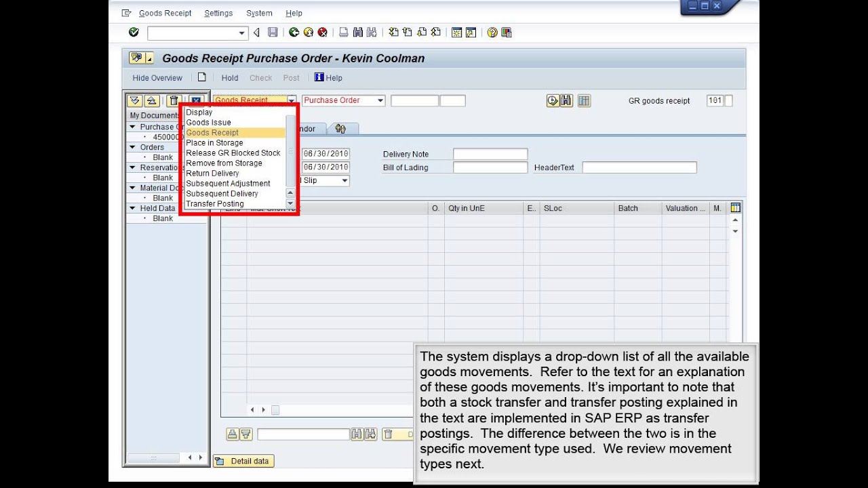Viewport: 868px width, 488px height.
Task: Click the Help button with info icon
Action: coord(328,78)
